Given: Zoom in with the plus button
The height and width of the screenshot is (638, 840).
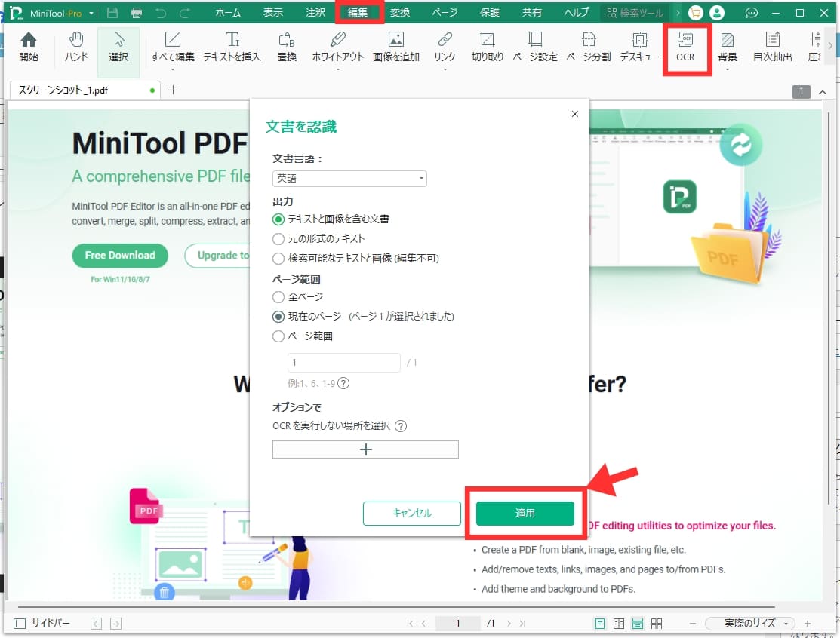Looking at the screenshot, I should pos(808,623).
